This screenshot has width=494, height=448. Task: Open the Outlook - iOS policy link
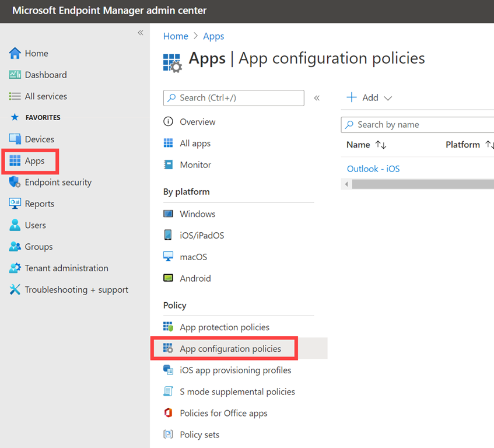coord(373,169)
